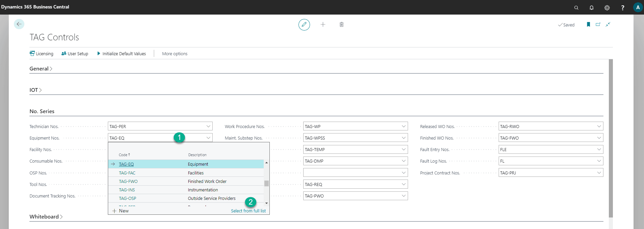Open the search magnifier in top bar
The image size is (644, 229).
coord(576,7)
